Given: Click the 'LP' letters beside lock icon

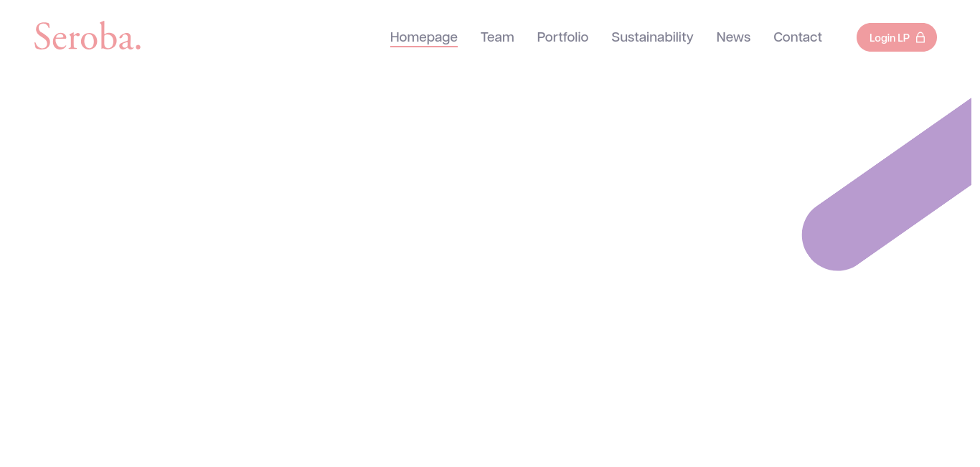Looking at the screenshot, I should [x=903, y=38].
